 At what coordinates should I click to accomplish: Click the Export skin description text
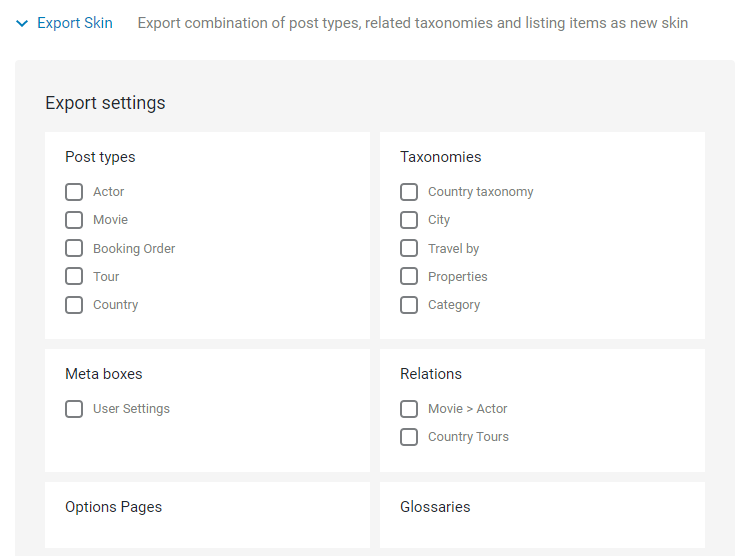[412, 23]
